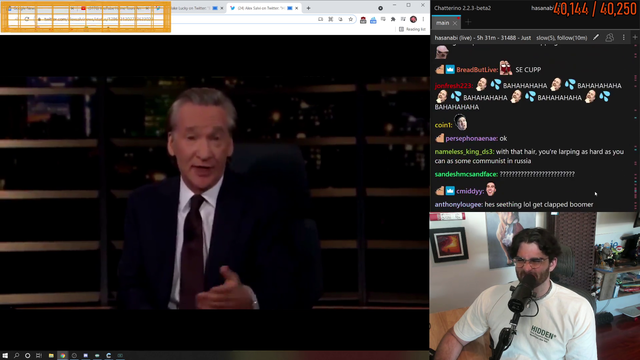Open the Reading list

(x=412, y=29)
